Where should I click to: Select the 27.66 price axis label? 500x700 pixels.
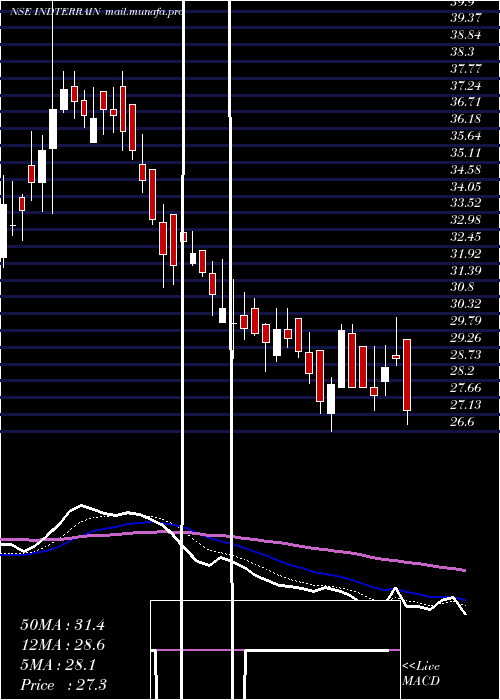[x=467, y=388]
